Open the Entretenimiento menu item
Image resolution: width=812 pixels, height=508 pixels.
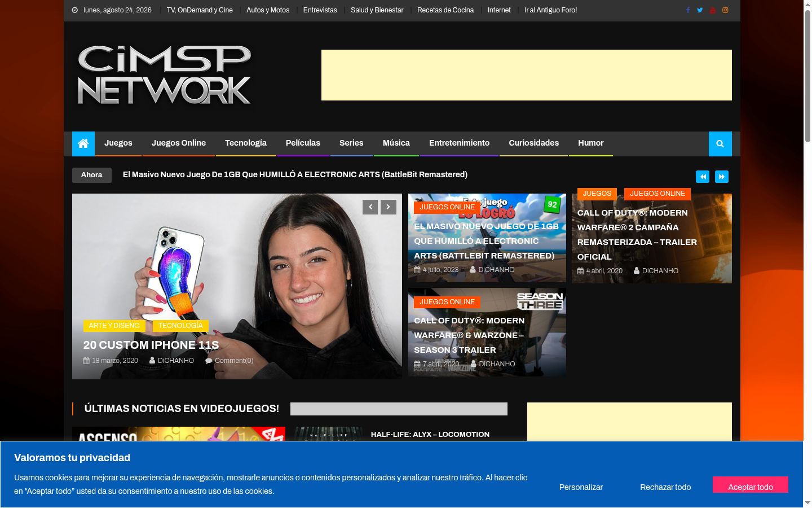[x=460, y=143]
